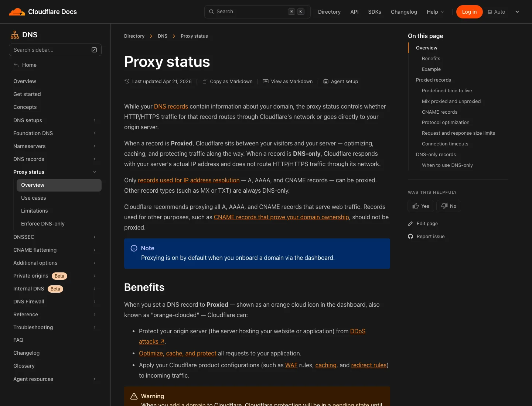Jump to Protocol optimization in On this page
The height and width of the screenshot is (406, 532).
(446, 122)
